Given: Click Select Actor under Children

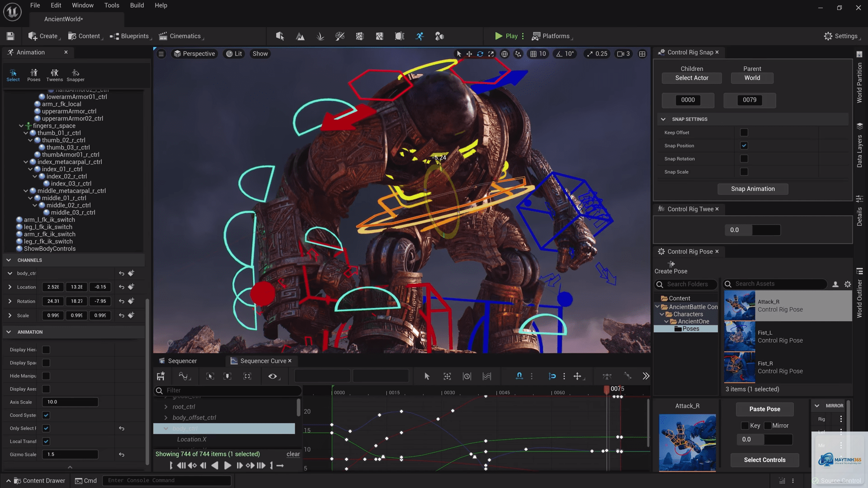Looking at the screenshot, I should coord(692,78).
